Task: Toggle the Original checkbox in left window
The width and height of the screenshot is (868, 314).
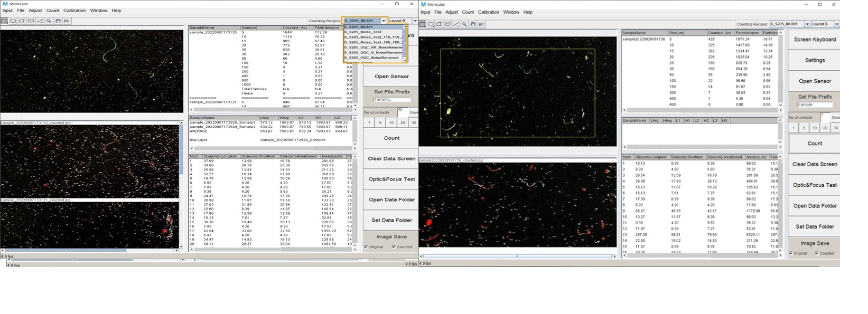Action: tap(366, 247)
